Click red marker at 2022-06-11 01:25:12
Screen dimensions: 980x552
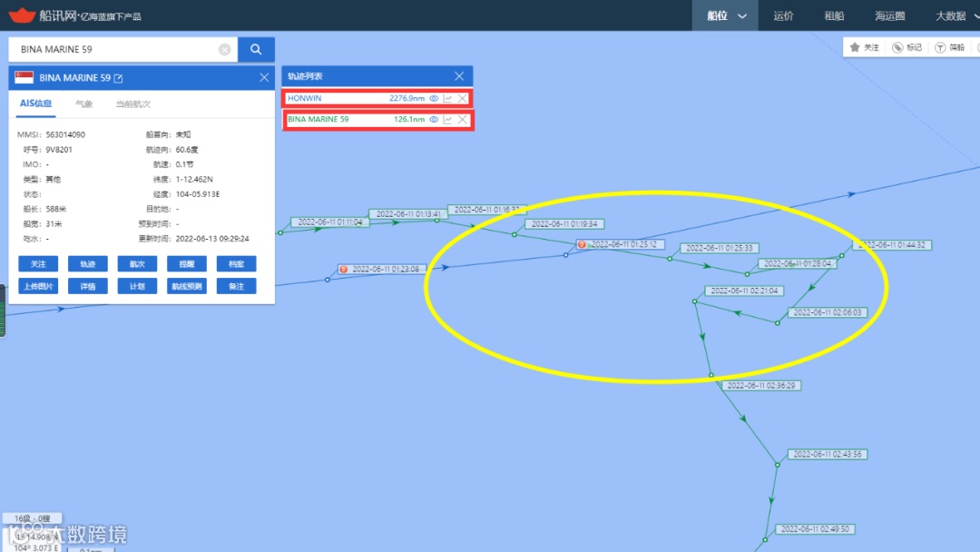582,244
